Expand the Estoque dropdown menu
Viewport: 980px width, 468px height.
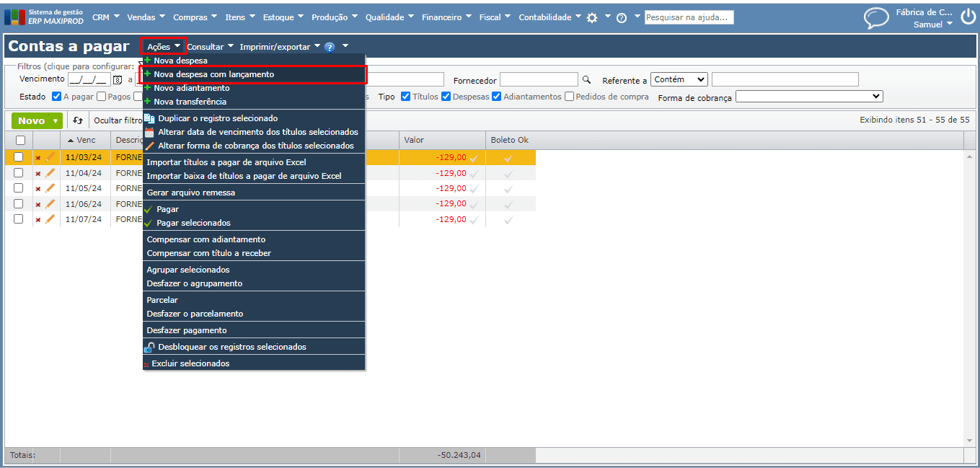click(x=284, y=17)
